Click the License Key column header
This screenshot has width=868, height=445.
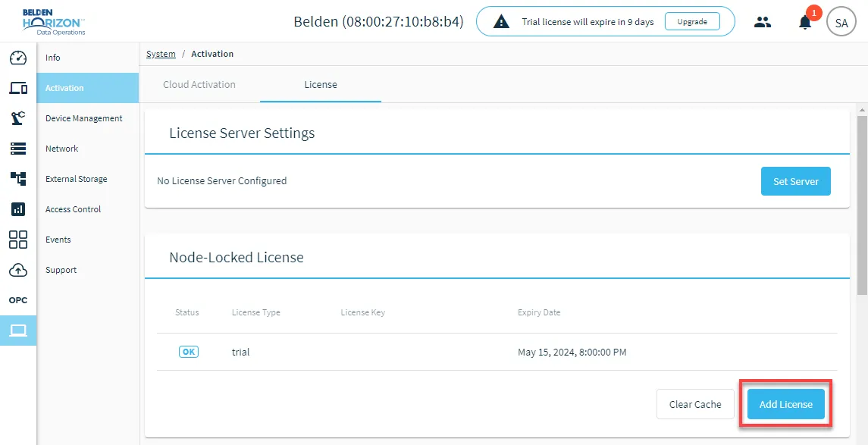(x=362, y=312)
